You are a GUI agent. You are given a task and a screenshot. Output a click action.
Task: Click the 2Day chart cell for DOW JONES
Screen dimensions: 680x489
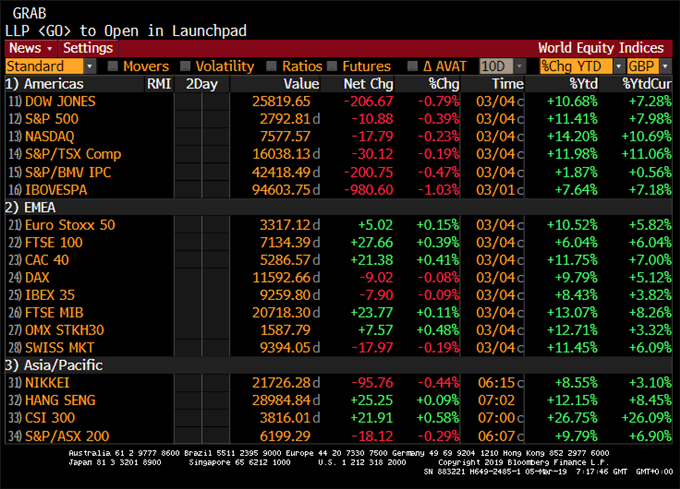click(x=202, y=101)
